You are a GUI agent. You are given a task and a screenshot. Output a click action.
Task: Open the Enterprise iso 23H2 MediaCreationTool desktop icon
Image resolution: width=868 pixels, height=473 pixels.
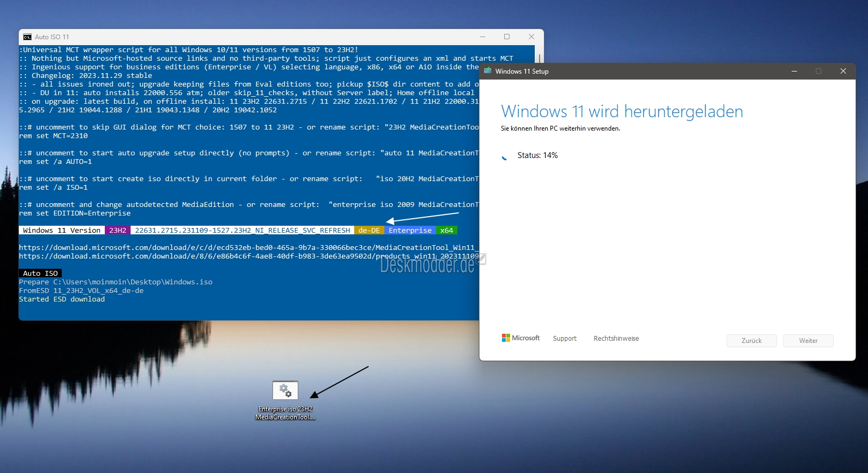tap(285, 400)
